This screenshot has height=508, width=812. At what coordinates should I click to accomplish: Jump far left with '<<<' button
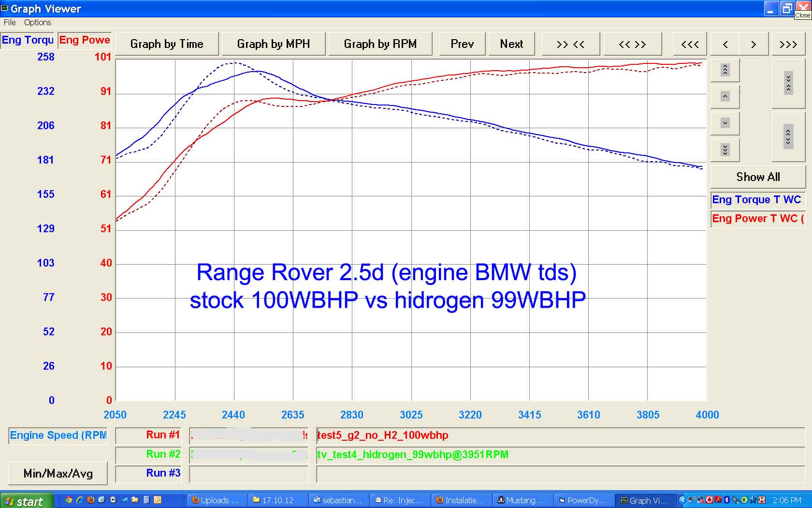coord(690,44)
